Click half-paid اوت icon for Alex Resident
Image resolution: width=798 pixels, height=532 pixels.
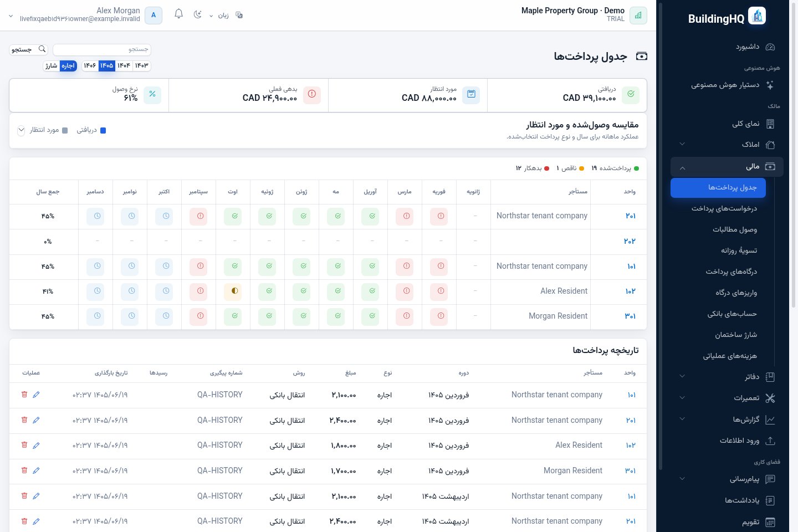pyautogui.click(x=233, y=291)
